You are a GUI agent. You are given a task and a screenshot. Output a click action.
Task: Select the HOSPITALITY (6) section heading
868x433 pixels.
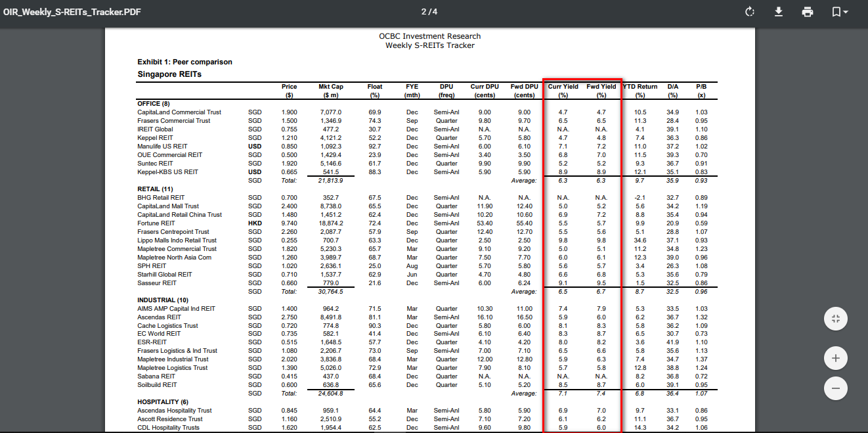click(163, 401)
